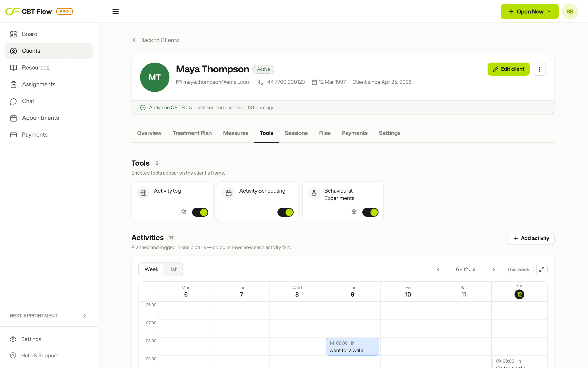Open the Open New dropdown
Screen dimensions: 588x368
coord(529,11)
